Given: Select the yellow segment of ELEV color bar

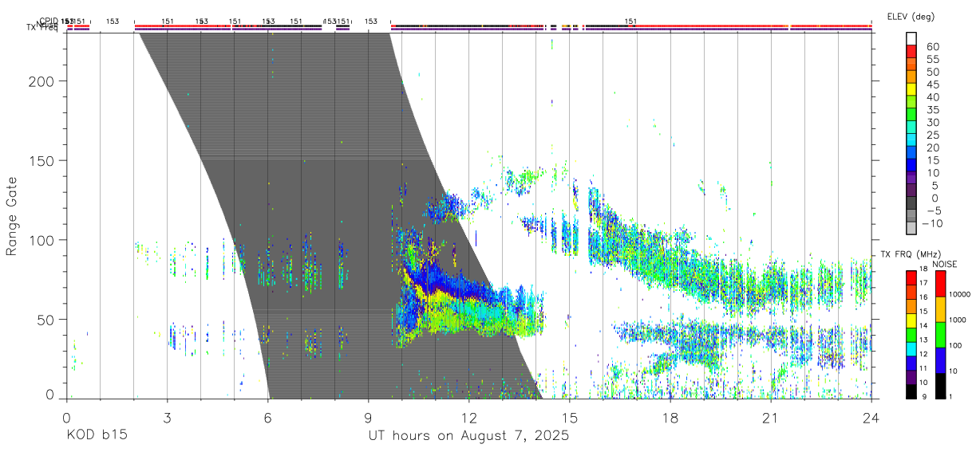Looking at the screenshot, I should (x=911, y=89).
